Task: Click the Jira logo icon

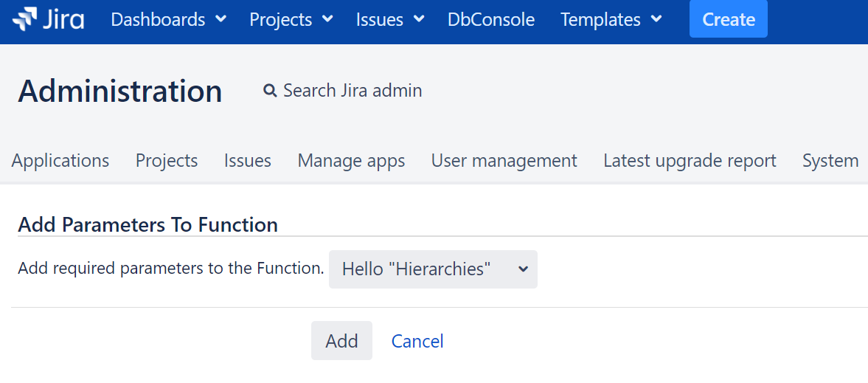Action: pyautogui.click(x=25, y=19)
